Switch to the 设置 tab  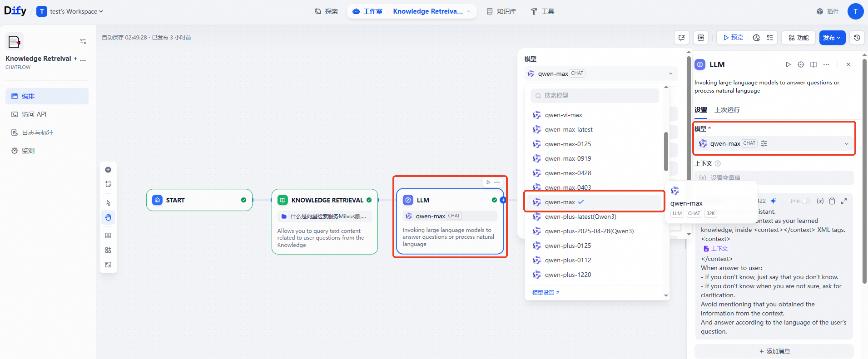(701, 110)
